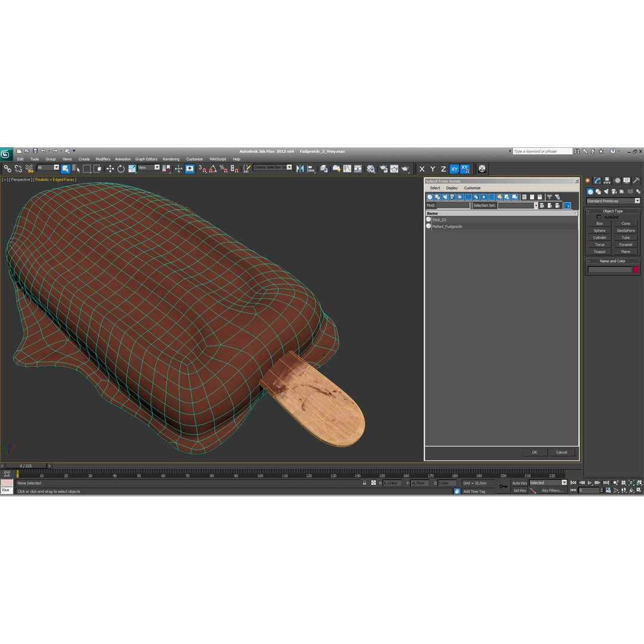The image size is (644, 644).
Task: Click the time slider showing 0 / 225
Action: [26, 466]
